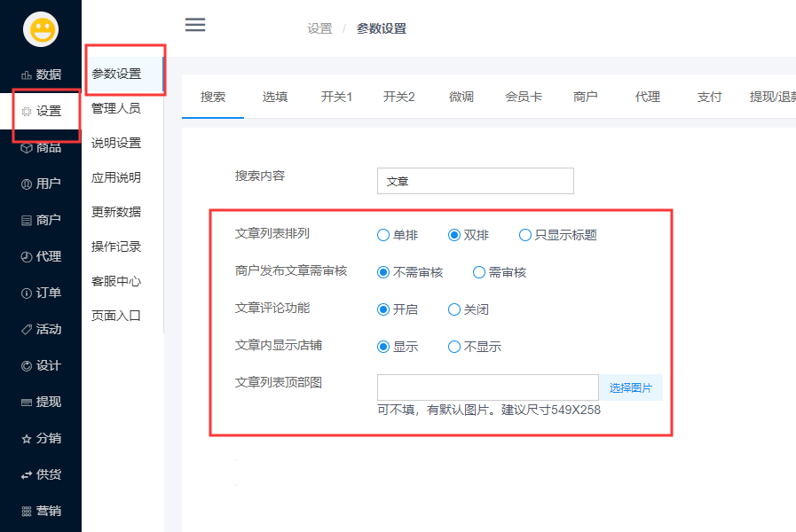Image resolution: width=796 pixels, height=532 pixels.
Task: Click the grid icon beside 营销
Action: coord(27,512)
